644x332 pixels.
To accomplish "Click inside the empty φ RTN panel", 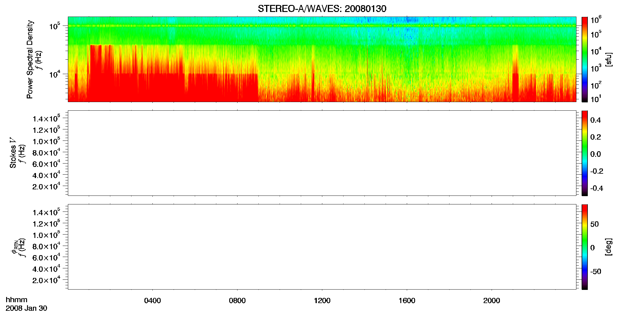I will [x=322, y=247].
